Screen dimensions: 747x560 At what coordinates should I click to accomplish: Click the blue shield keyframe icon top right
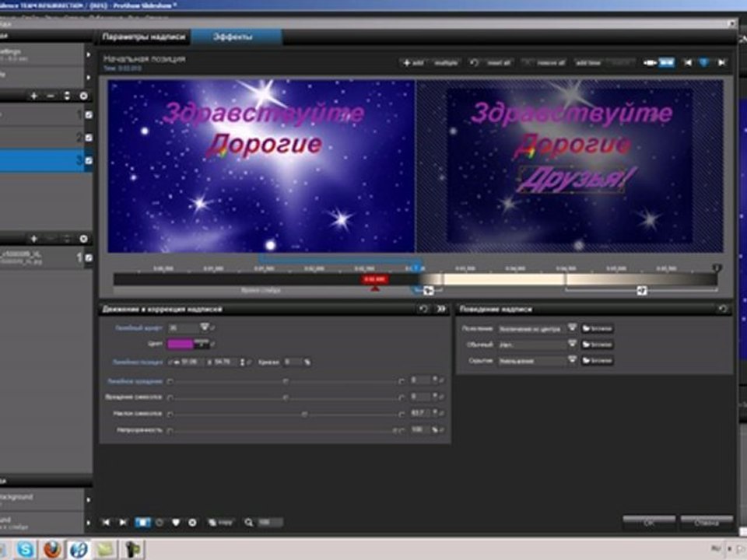pyautogui.click(x=704, y=62)
